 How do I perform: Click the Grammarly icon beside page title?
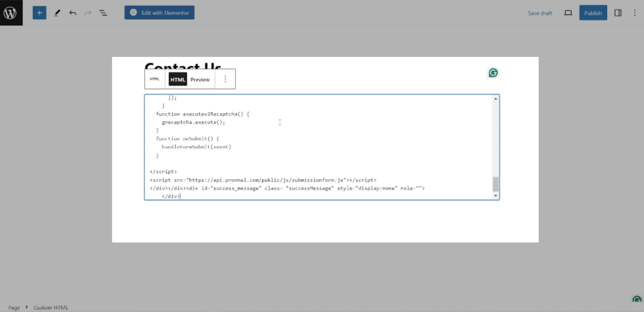click(493, 73)
